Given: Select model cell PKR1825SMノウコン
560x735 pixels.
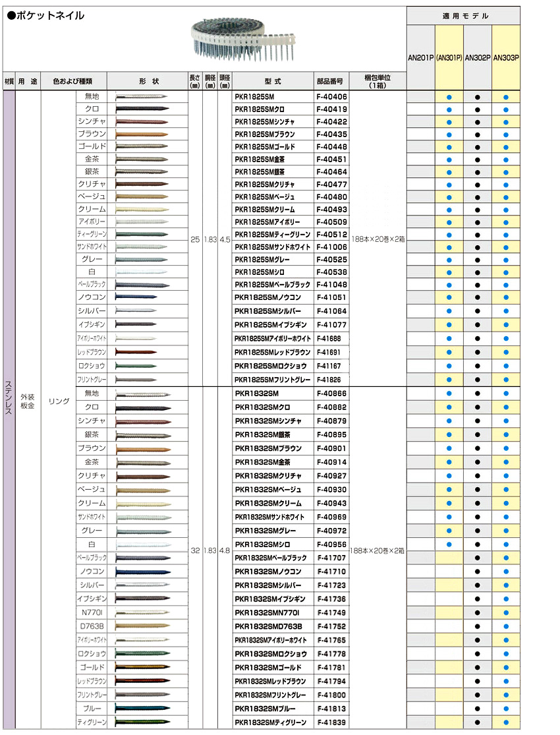Looking at the screenshot, I should coord(273,297).
